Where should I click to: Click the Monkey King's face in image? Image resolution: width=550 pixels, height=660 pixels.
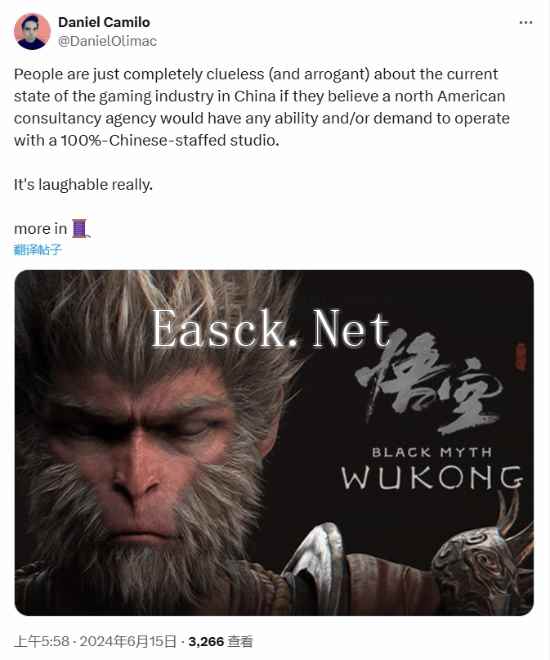tap(139, 455)
